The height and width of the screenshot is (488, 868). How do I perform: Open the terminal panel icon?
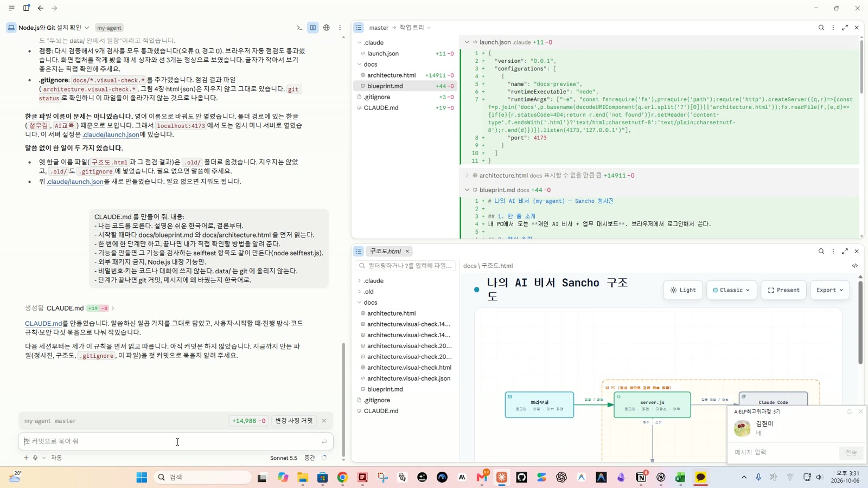pyautogui.click(x=299, y=28)
